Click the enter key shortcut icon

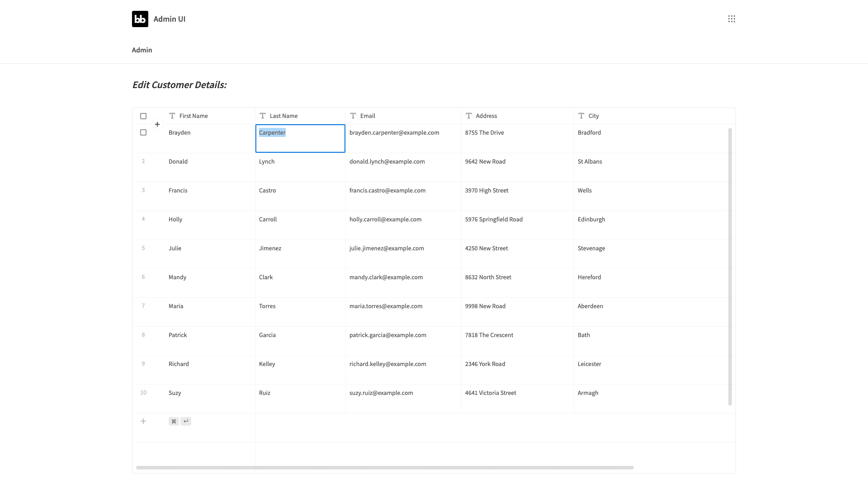pos(186,421)
